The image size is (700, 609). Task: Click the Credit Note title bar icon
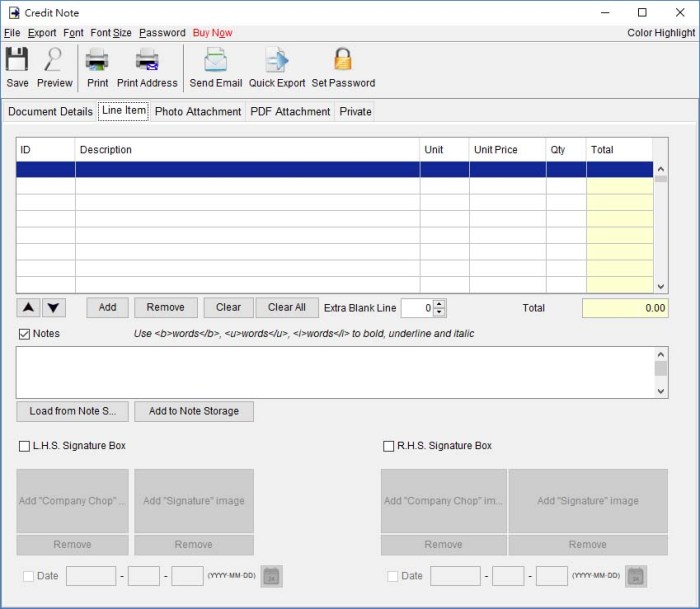(x=14, y=13)
